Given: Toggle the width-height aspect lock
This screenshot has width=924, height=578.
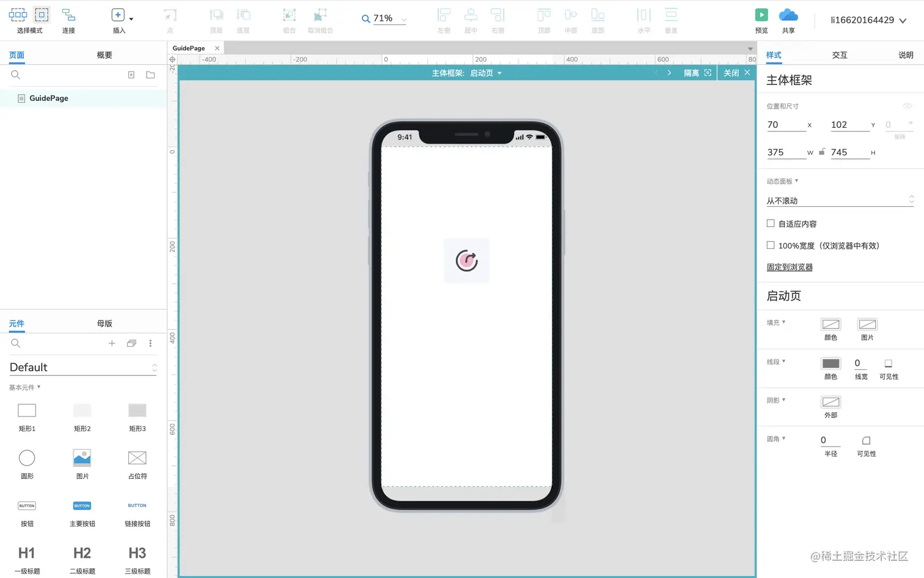Looking at the screenshot, I should click(x=822, y=152).
